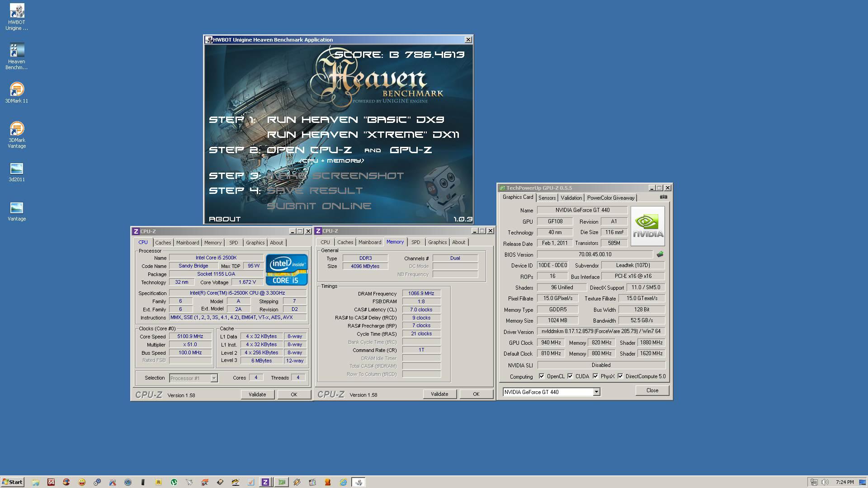Toggle the CUDA checkbox in GPU-Z
The height and width of the screenshot is (488, 868).
pos(570,376)
